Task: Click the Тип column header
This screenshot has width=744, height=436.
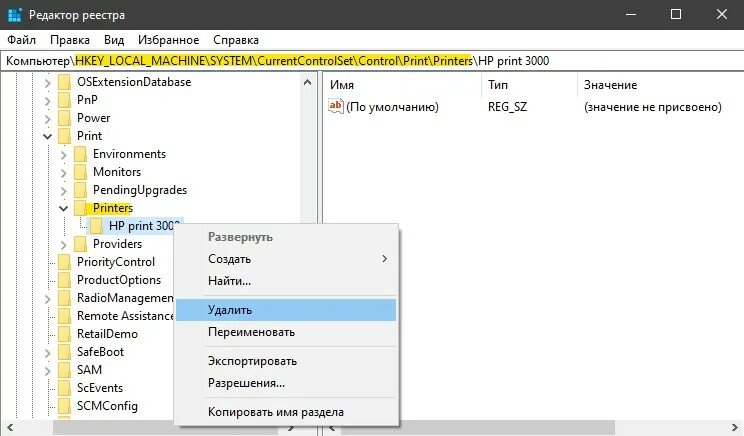Action: [x=530, y=85]
